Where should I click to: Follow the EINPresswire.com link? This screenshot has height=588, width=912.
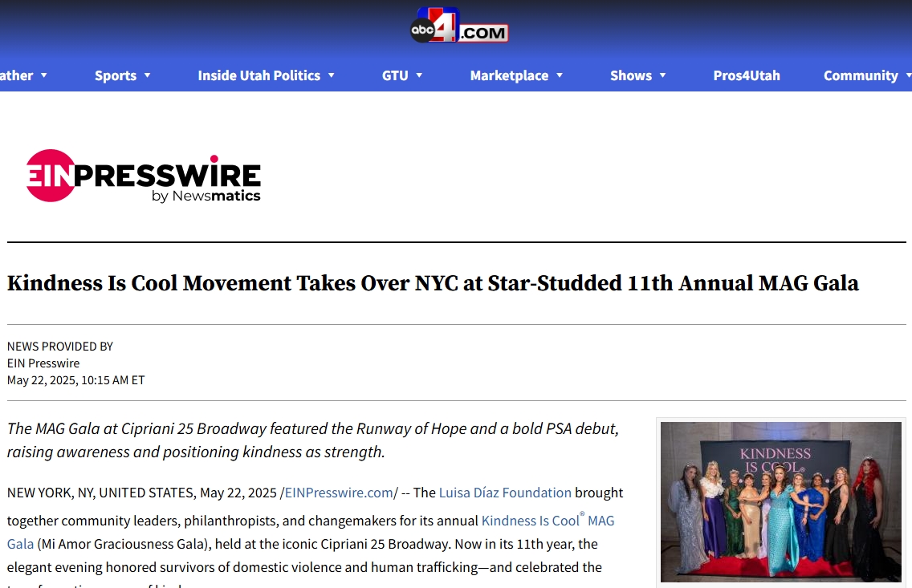(339, 493)
